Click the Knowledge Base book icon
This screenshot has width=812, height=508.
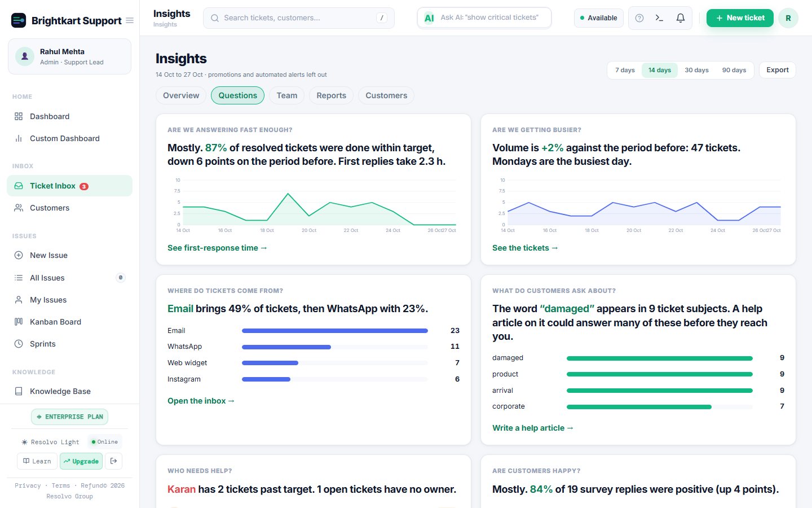coord(19,391)
